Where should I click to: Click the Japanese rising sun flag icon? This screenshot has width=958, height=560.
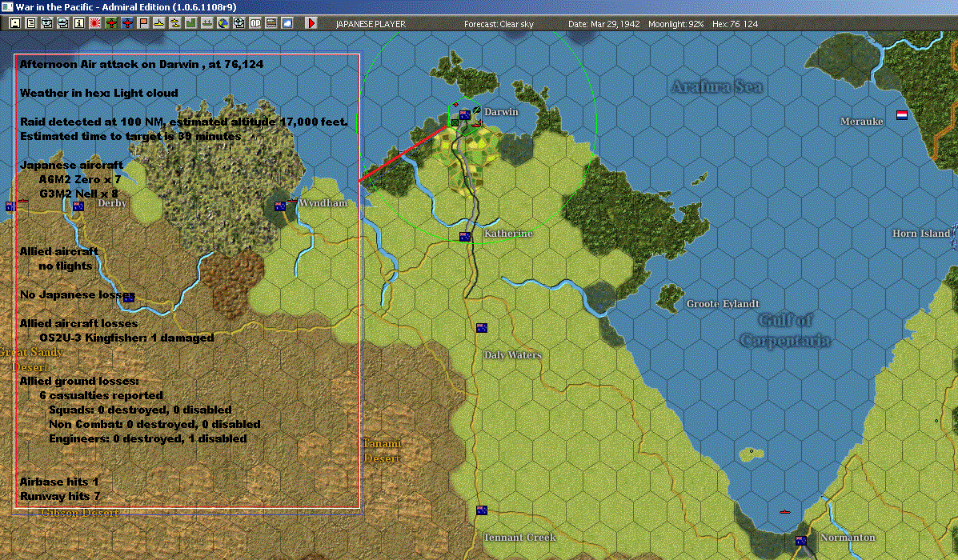(x=95, y=23)
